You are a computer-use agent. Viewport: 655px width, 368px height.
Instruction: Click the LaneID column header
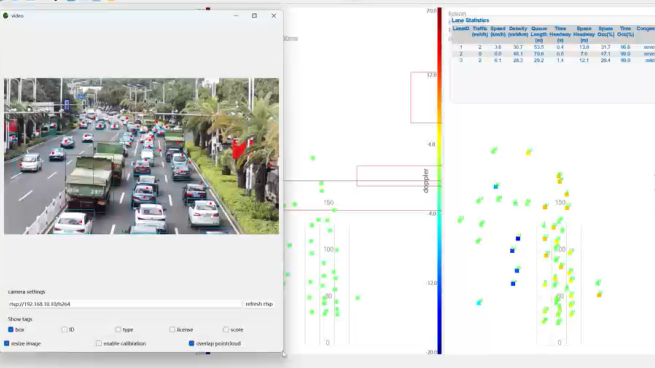[461, 29]
